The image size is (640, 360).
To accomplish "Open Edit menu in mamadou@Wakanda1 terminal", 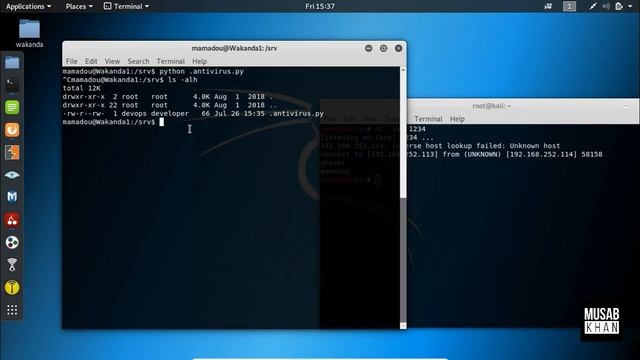I will [x=91, y=61].
